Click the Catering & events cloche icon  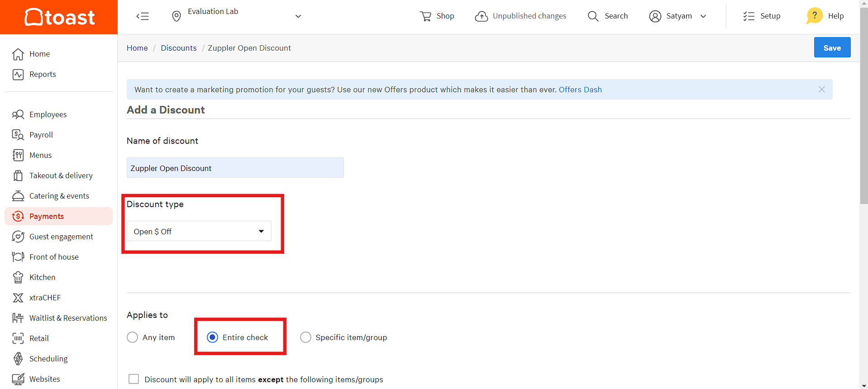18,196
